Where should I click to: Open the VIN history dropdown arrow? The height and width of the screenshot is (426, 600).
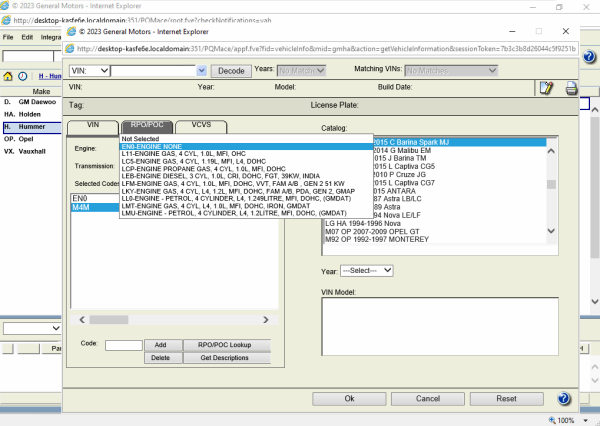202,71
